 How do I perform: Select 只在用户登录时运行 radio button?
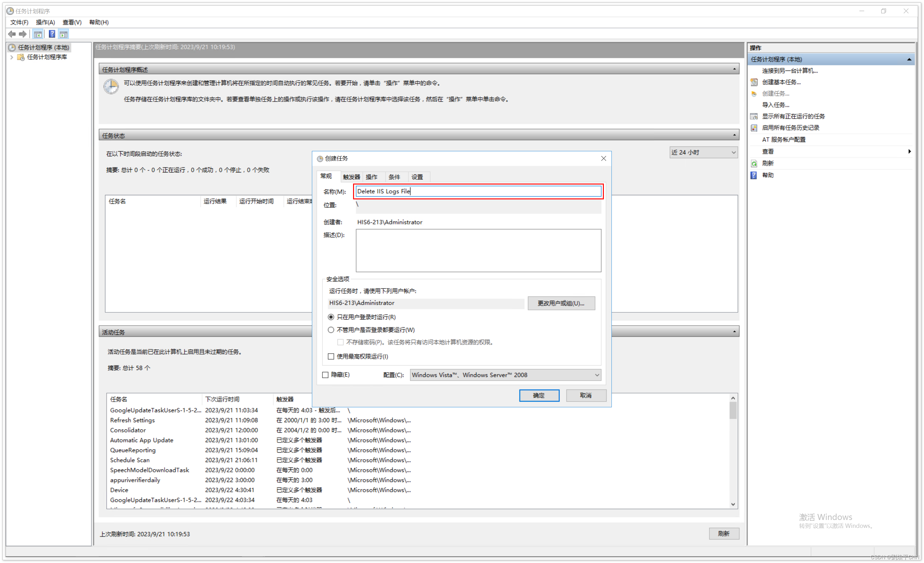(x=331, y=317)
